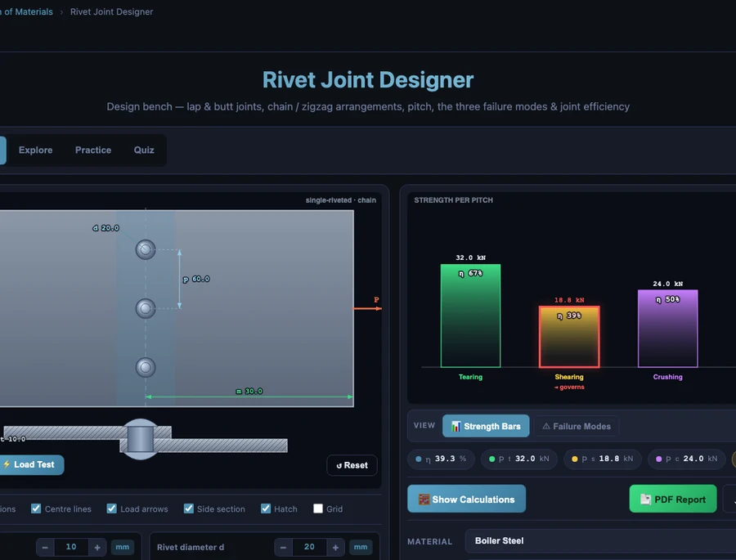Toggle the Load arrows checkbox

112,508
